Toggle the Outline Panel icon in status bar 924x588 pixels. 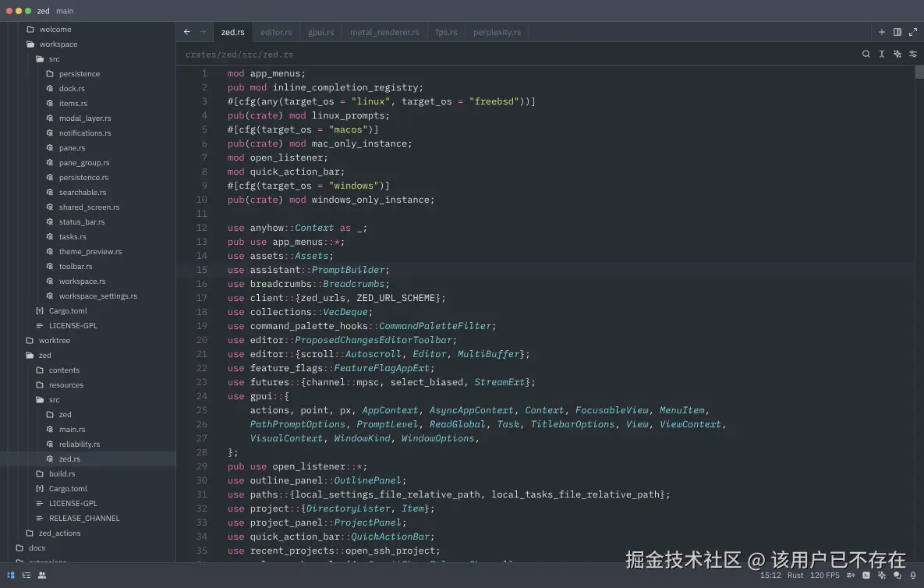pos(27,575)
